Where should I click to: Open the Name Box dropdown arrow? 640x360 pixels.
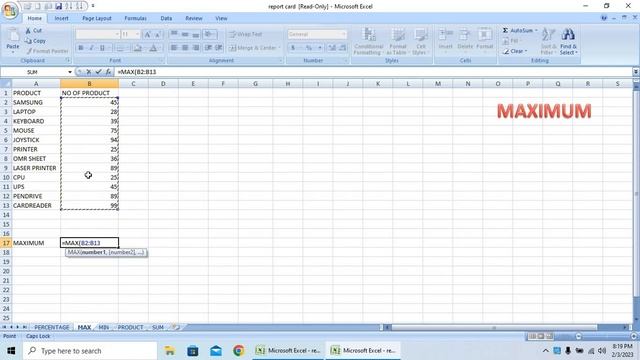[x=70, y=72]
